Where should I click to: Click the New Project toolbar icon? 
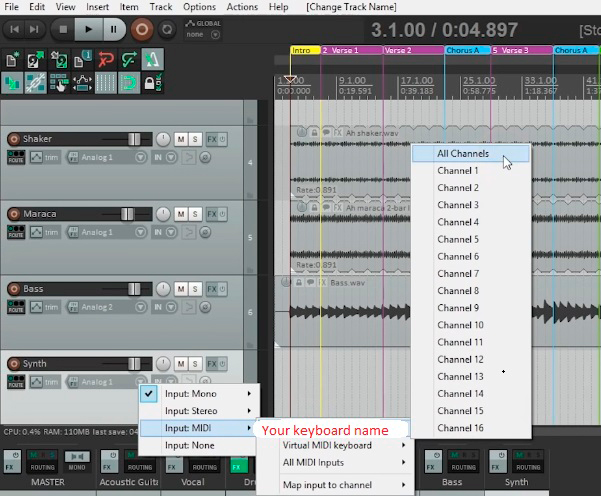click(x=12, y=60)
